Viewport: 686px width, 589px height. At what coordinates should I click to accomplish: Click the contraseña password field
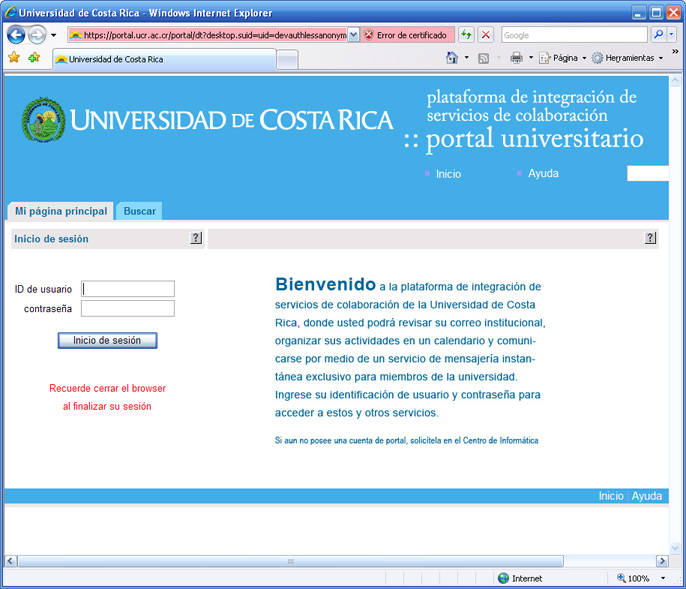pyautogui.click(x=128, y=309)
